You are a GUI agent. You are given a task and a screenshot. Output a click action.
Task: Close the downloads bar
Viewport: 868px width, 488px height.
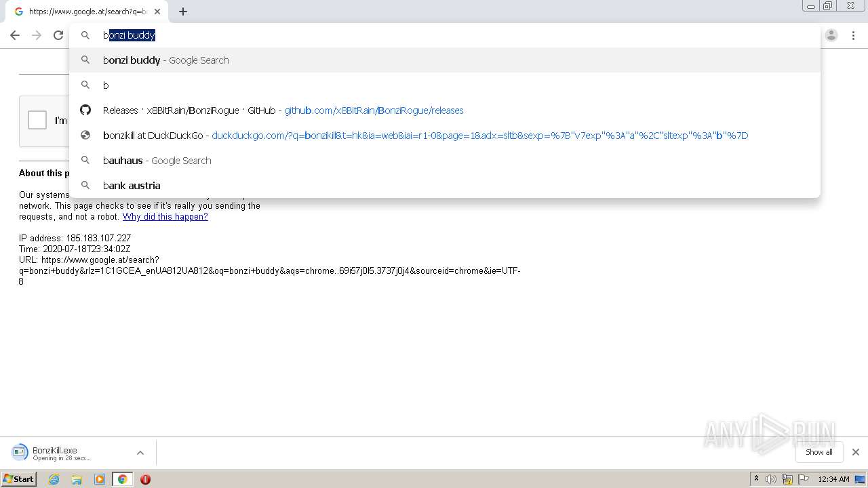point(856,452)
